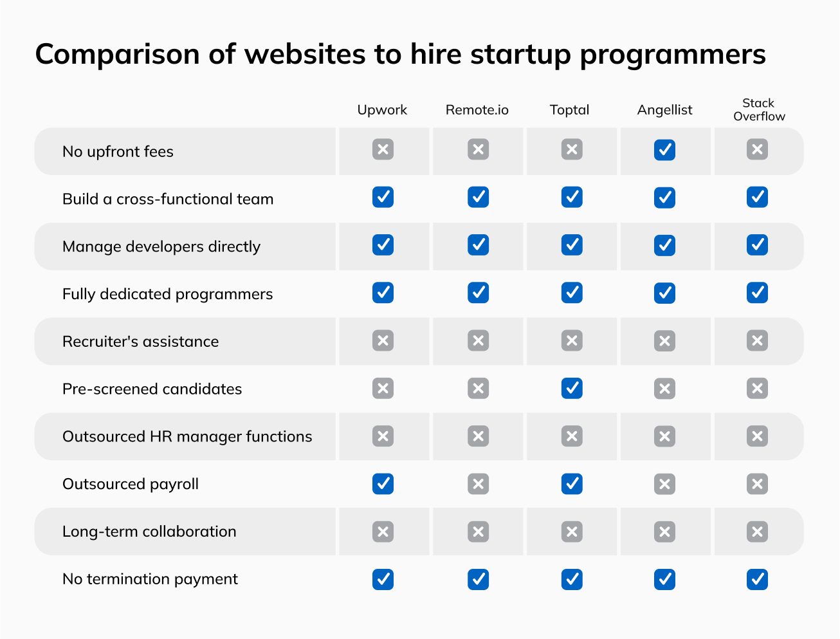Click Toptal's X for Outsourced HR manager functions
This screenshot has height=639, width=840.
click(x=572, y=436)
